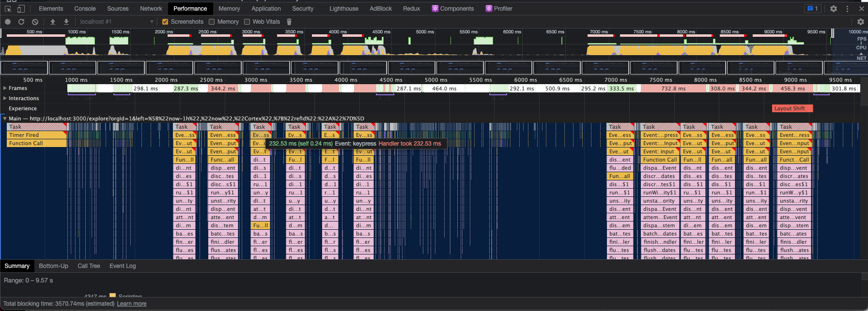This screenshot has height=311, width=868.
Task: Select the 'Event: input' flame chart entry
Action: 660,151
